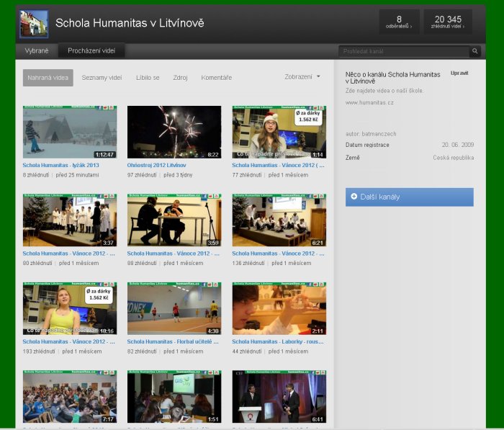Open the Komentáře tab

click(216, 77)
